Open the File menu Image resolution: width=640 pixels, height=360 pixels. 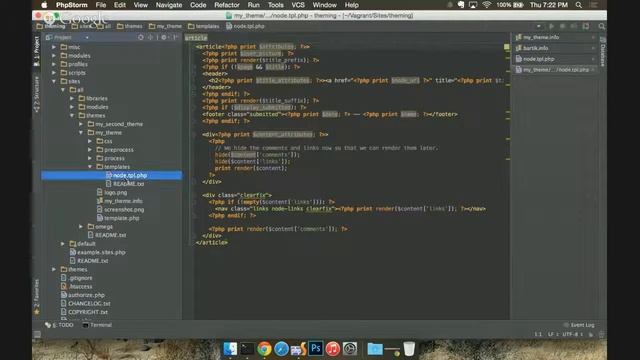[x=100, y=5]
